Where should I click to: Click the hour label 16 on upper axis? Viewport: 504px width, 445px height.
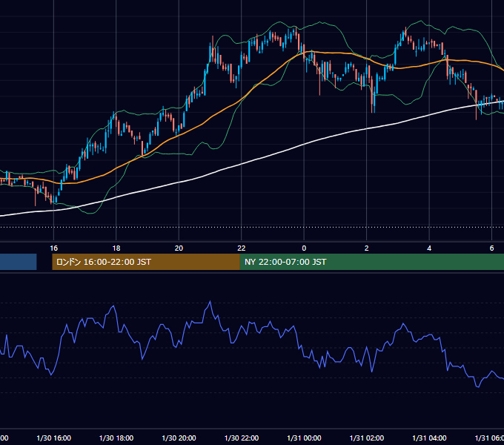tap(53, 248)
